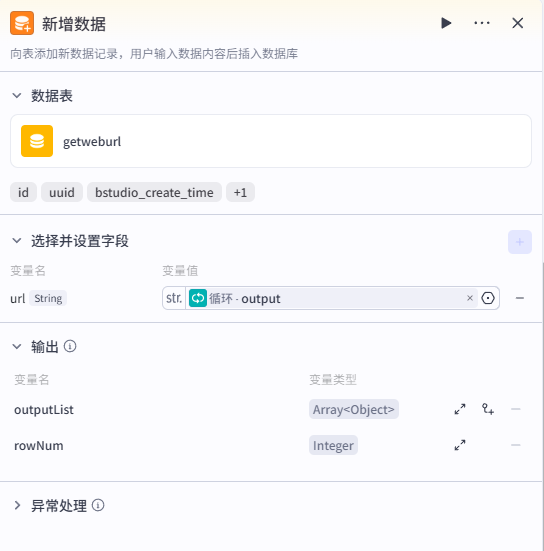Image resolution: width=544 pixels, height=551 pixels.
Task: Expand the rowNum description editor
Action: tap(460, 445)
